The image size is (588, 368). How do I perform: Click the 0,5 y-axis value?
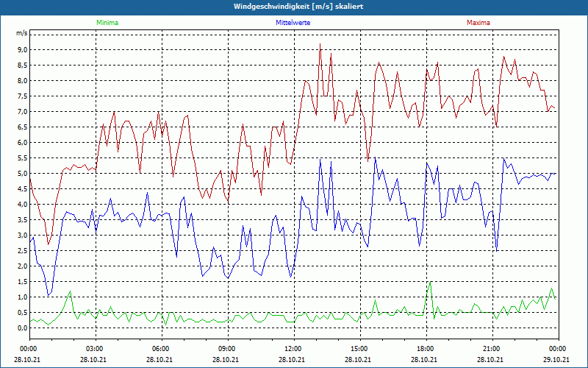coord(22,312)
